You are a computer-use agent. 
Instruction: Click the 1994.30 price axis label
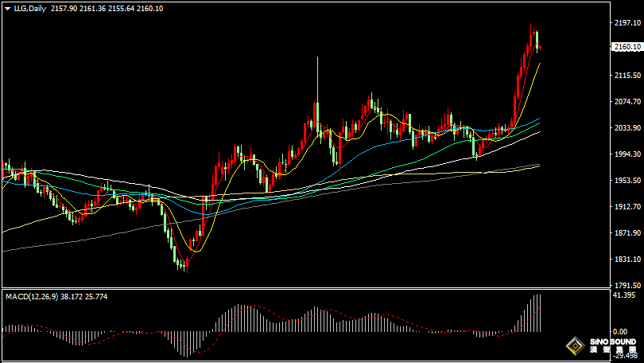click(x=627, y=154)
